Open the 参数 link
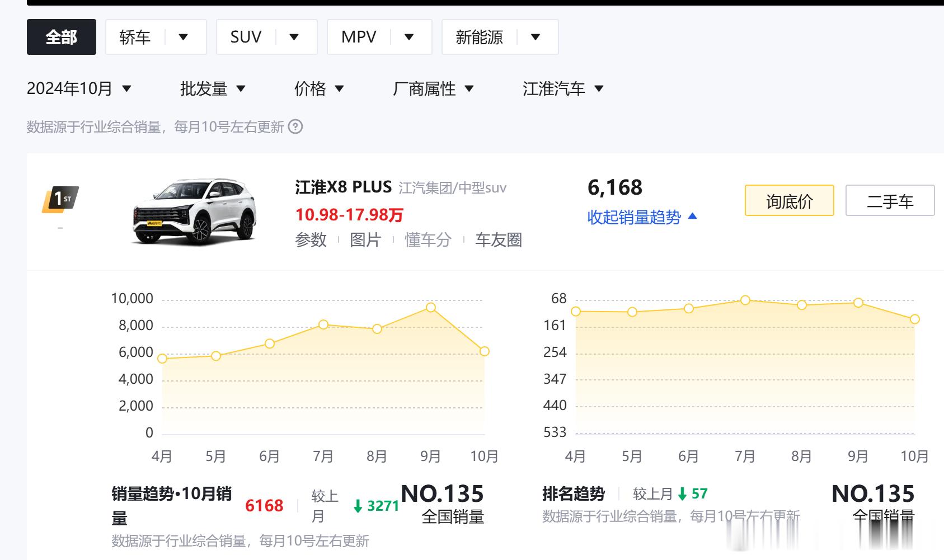Screen dimensions: 944x560 311,240
